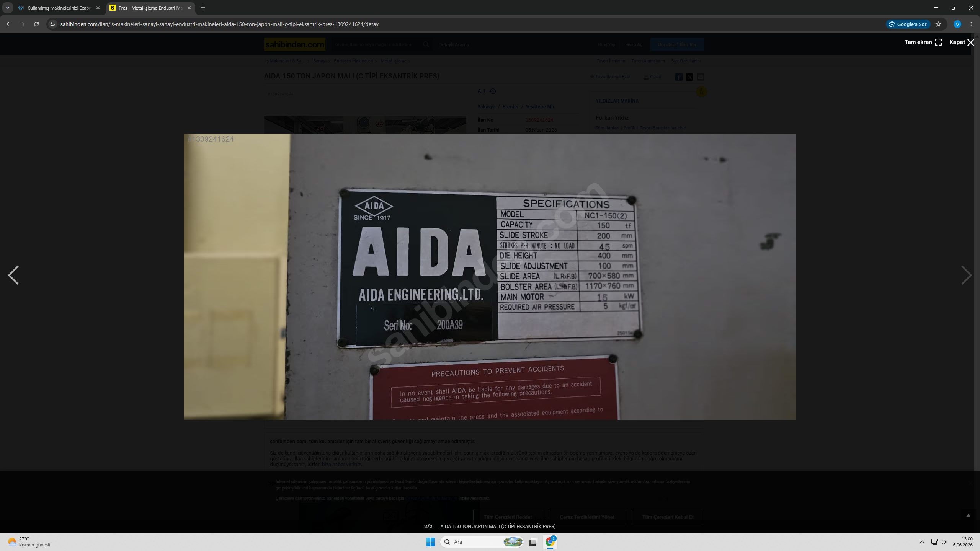Show the previous photo with the left arrow
The image size is (980, 551).
(13, 275)
